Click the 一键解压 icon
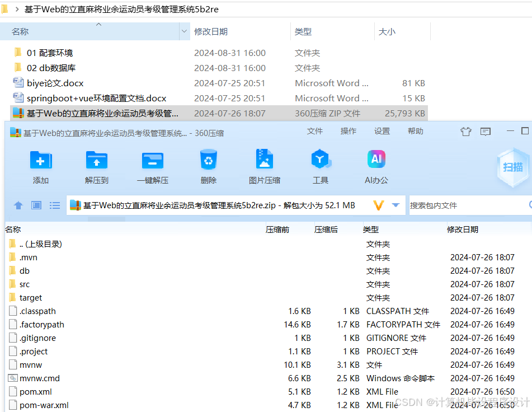 click(x=152, y=165)
